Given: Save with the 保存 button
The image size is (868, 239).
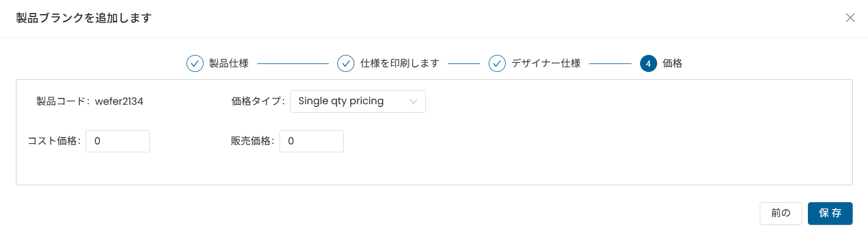Looking at the screenshot, I should click(x=830, y=214).
